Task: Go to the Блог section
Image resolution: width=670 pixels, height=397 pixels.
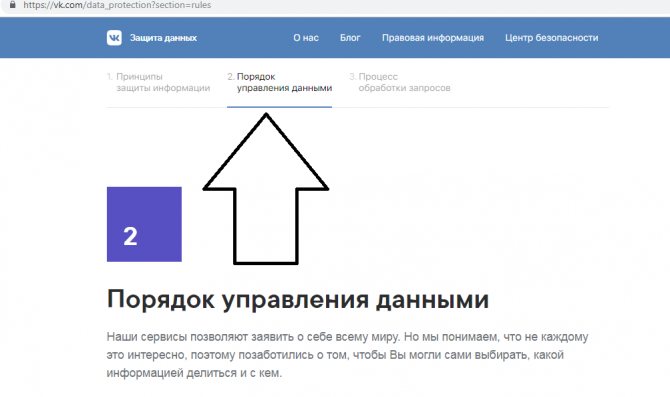Action: coord(350,38)
